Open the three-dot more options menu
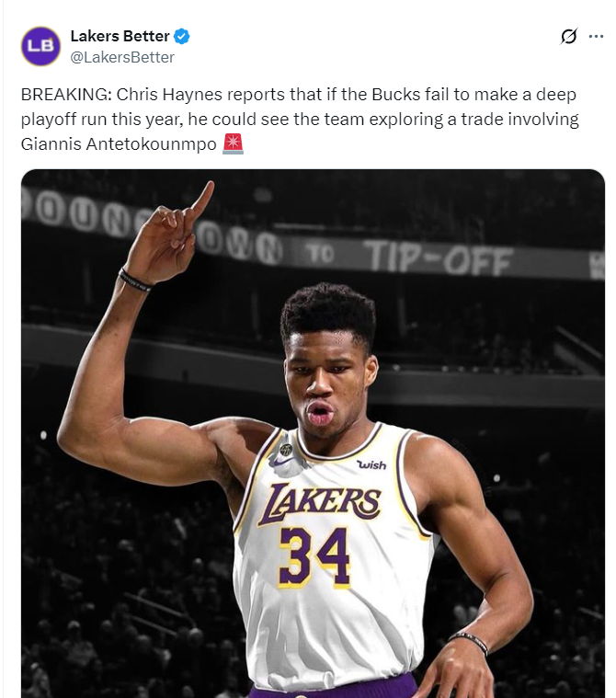616x698 pixels. (596, 36)
